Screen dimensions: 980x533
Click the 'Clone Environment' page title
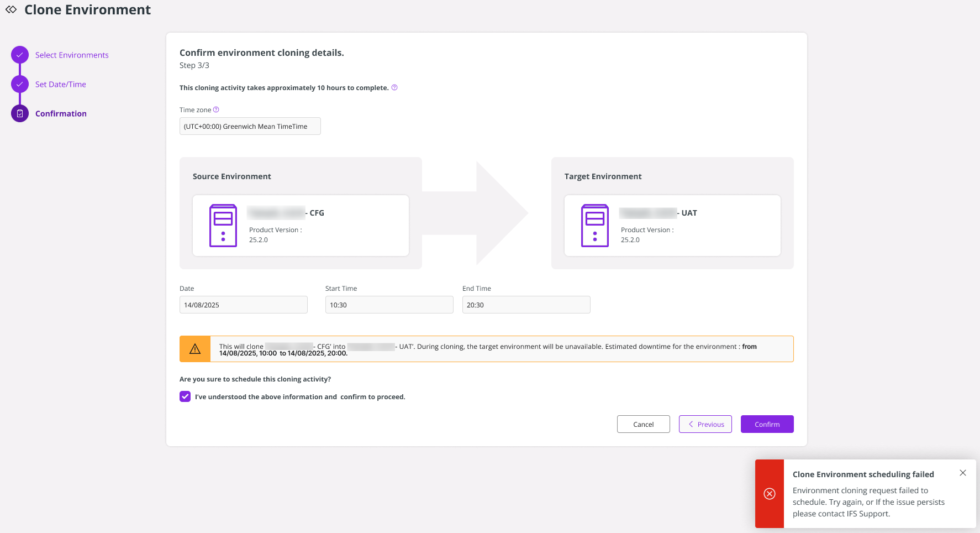(x=87, y=9)
